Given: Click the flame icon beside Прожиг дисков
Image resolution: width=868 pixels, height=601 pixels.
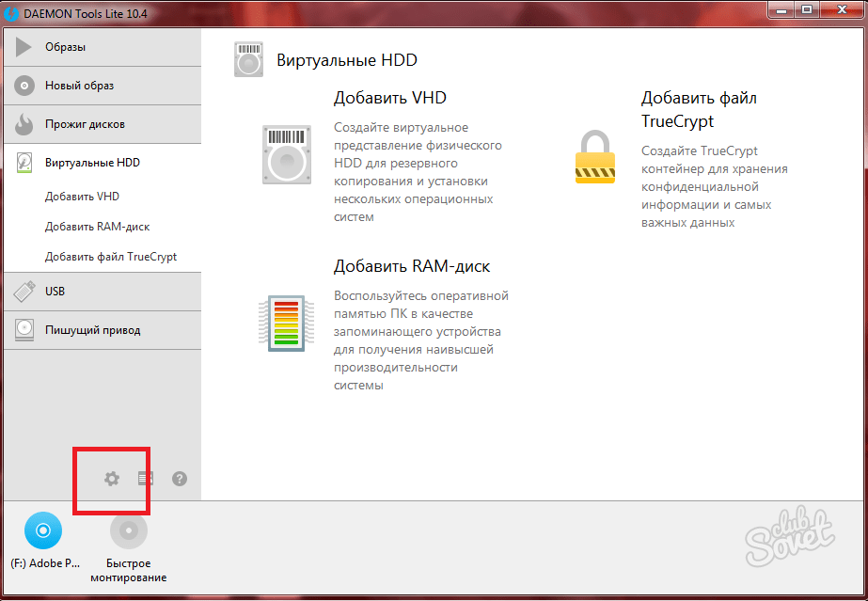Looking at the screenshot, I should point(24,124).
